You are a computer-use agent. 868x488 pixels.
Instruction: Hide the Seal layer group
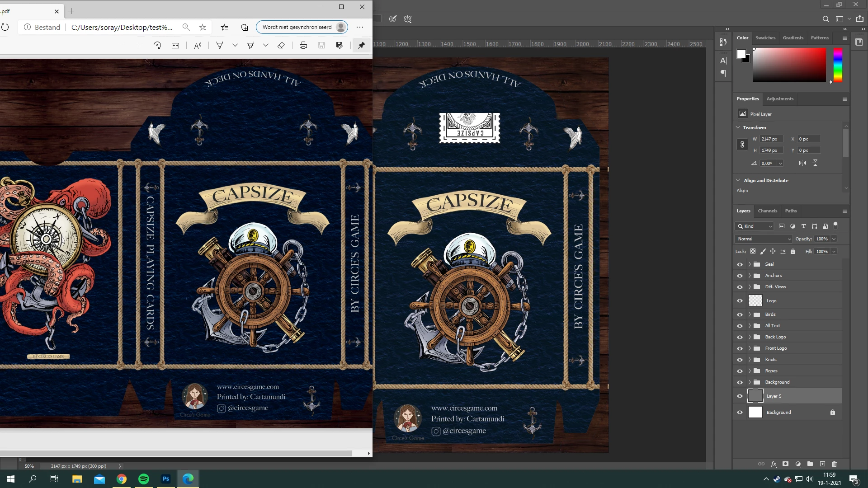pos(740,264)
